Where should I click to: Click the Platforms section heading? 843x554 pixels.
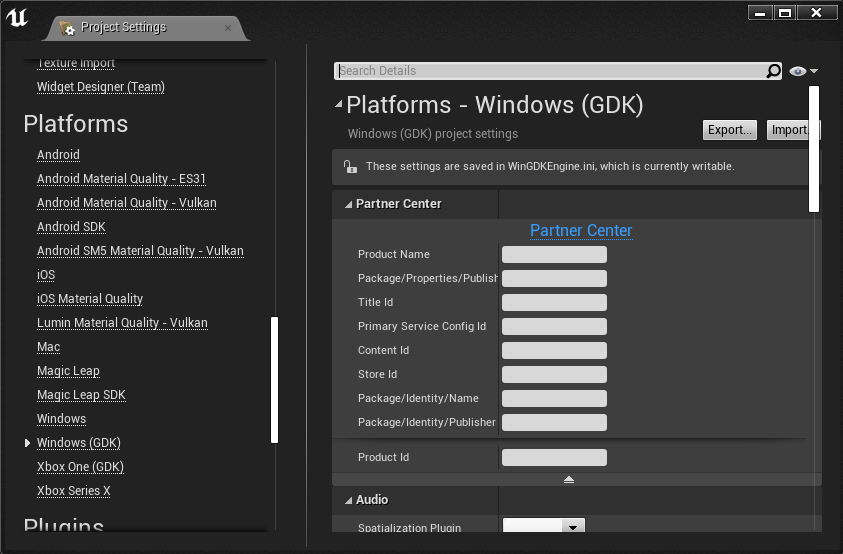76,124
